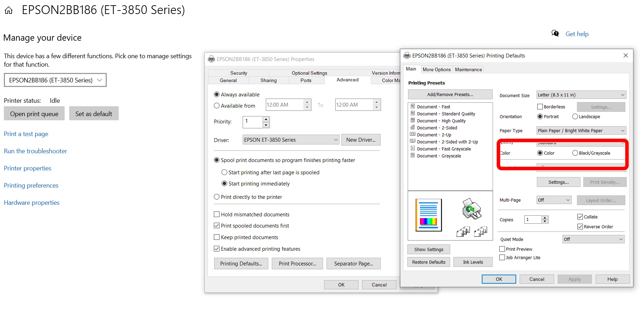Screen dimensions: 644x317
Task: Select Document - High Quality preset icon
Action: [x=413, y=120]
